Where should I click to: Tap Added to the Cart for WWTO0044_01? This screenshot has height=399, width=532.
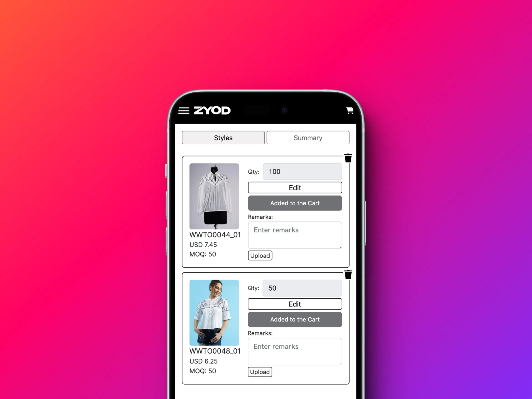pos(295,203)
